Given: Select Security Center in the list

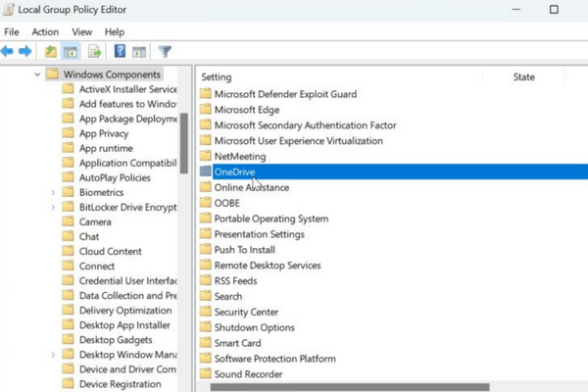Looking at the screenshot, I should (x=246, y=312).
